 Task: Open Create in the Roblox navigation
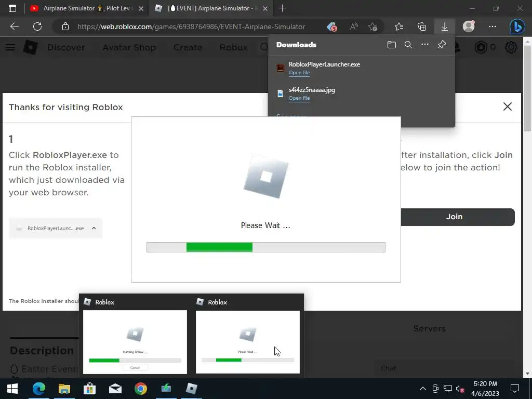[x=188, y=47]
